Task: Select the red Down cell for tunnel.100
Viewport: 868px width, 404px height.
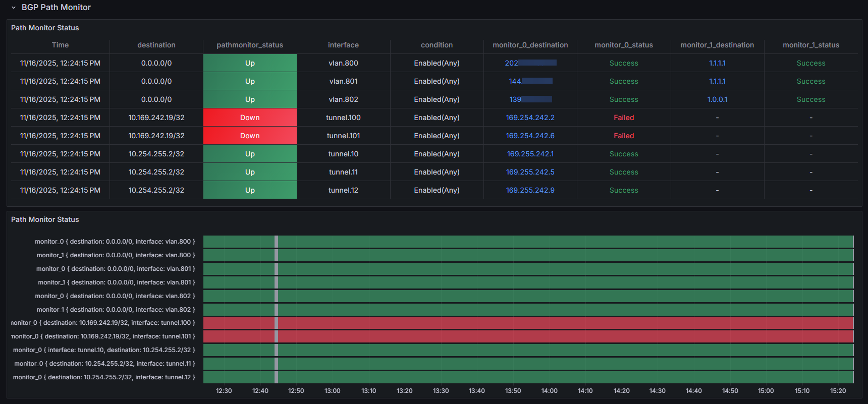Action: click(x=250, y=118)
